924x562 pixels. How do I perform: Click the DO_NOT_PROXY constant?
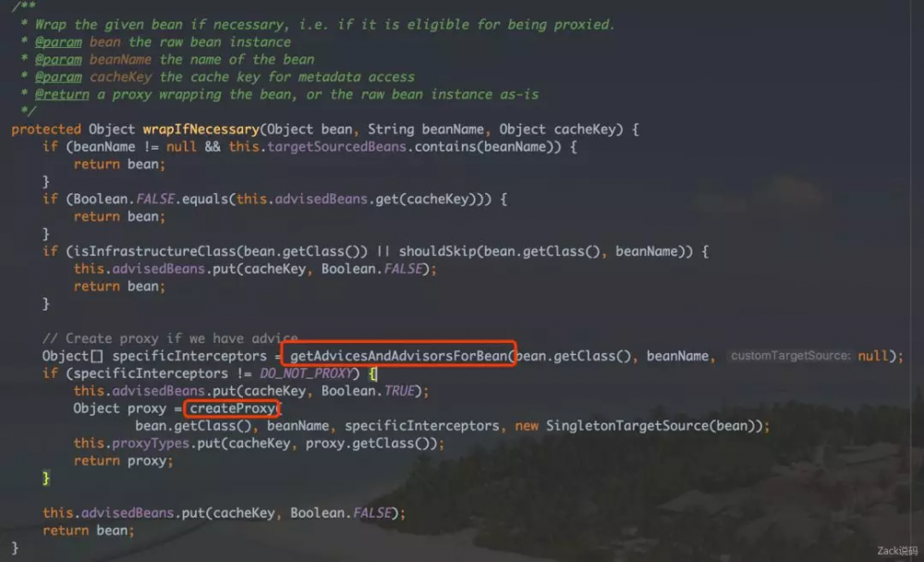point(306,373)
